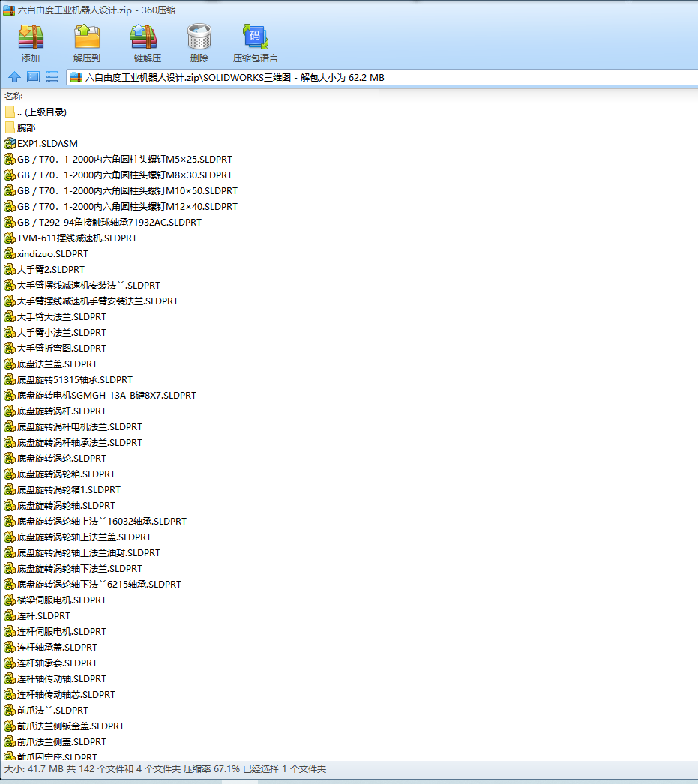Click the icon of 大手臂小法兰.SLDPRT

(x=10, y=333)
